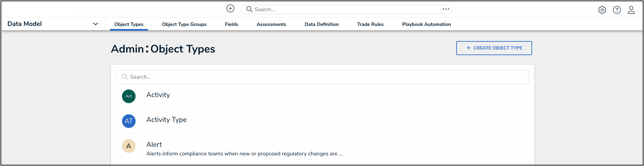The width and height of the screenshot is (644, 166).
Task: Click the green Act avatar icon
Action: [x=129, y=96]
